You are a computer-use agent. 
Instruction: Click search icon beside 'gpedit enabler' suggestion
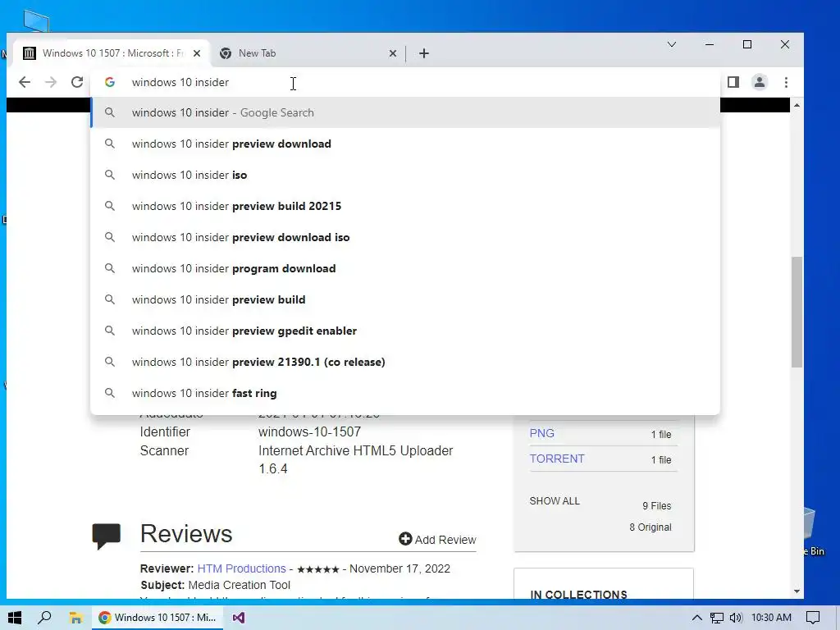(110, 331)
